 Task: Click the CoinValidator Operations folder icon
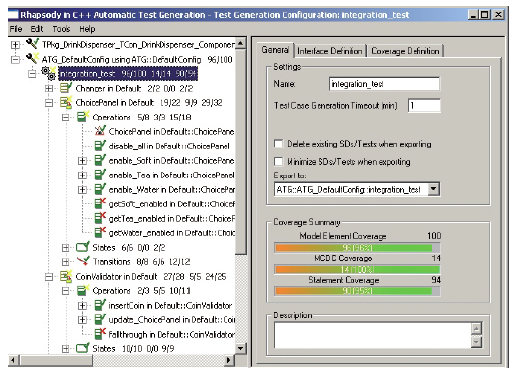83,290
